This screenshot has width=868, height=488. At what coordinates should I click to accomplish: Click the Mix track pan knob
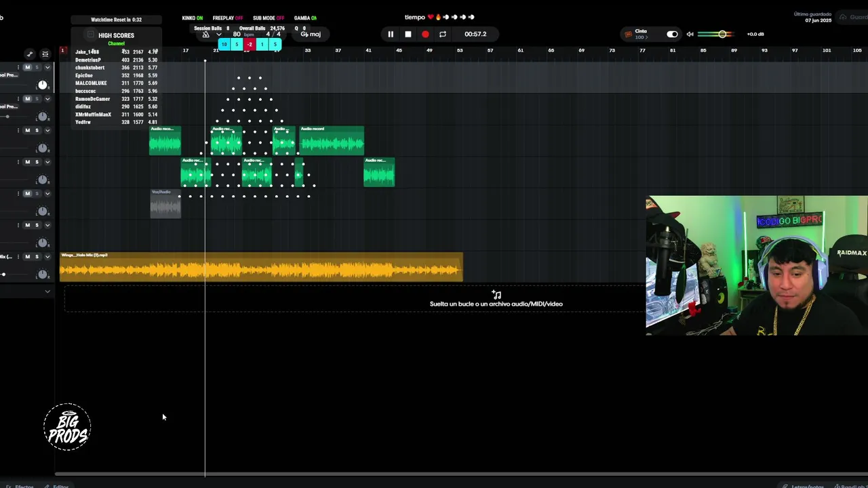(43, 274)
